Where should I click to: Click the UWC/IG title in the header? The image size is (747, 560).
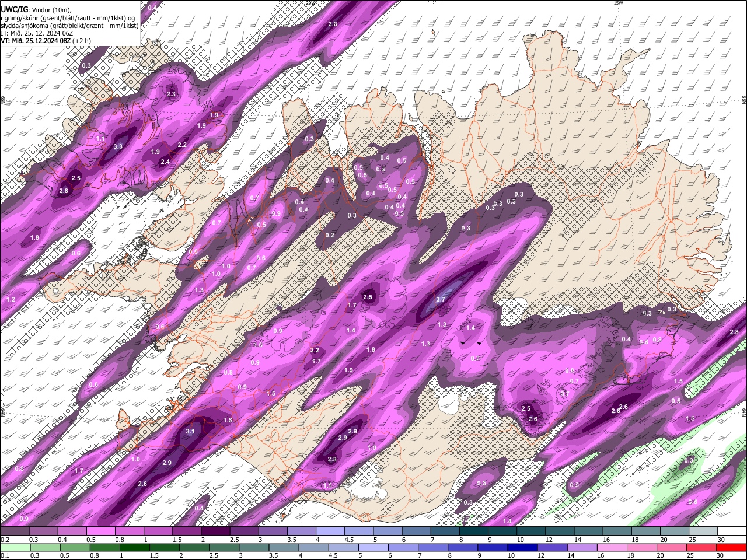pos(14,10)
